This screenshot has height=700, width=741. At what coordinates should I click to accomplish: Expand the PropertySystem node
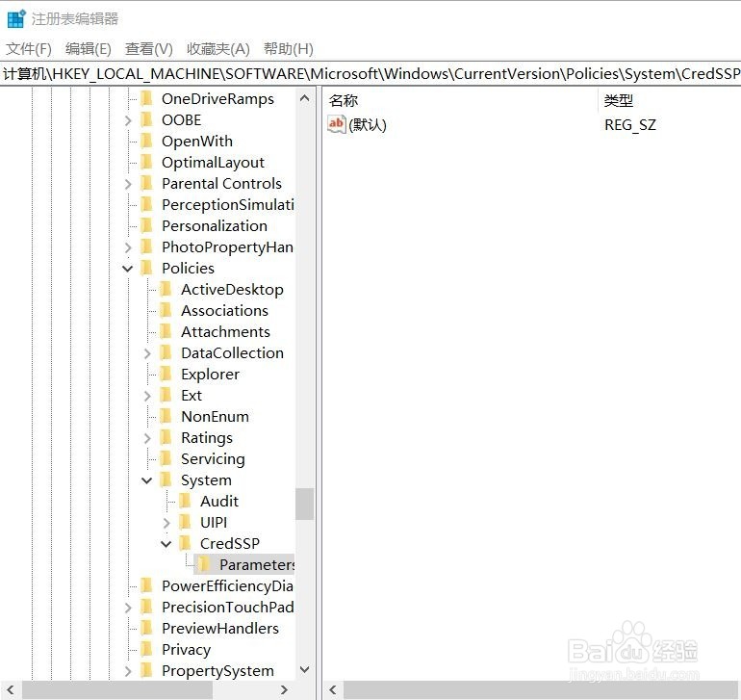128,671
